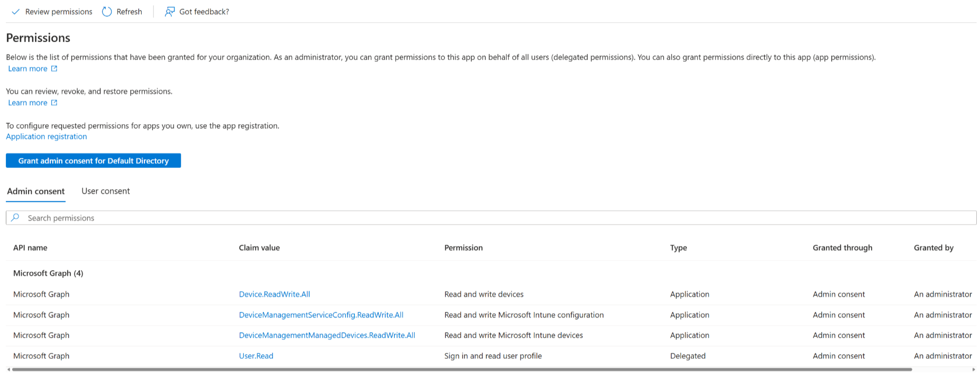Open Review permissions
The height and width of the screenshot is (378, 980).
click(x=52, y=12)
